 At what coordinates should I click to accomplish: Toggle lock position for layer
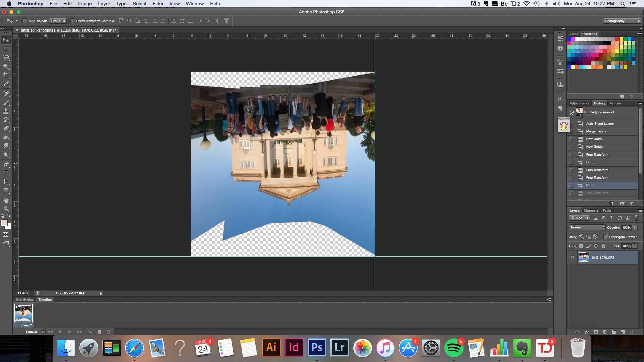[596, 246]
